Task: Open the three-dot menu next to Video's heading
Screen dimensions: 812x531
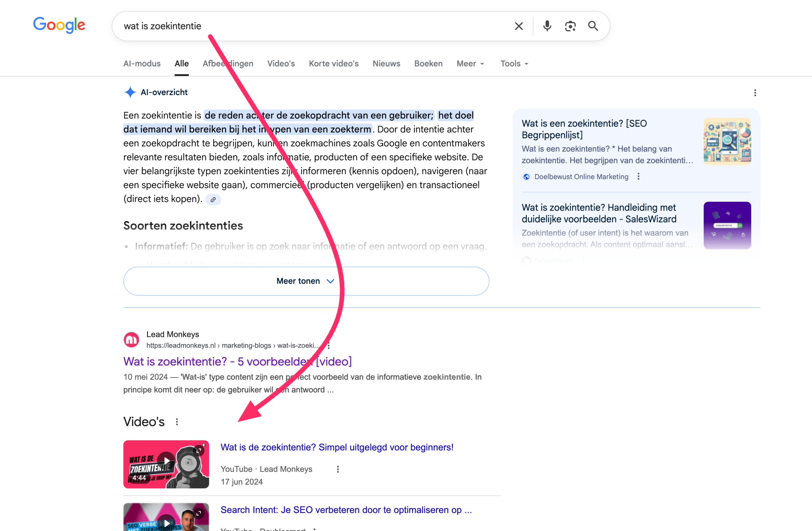Action: pyautogui.click(x=177, y=422)
